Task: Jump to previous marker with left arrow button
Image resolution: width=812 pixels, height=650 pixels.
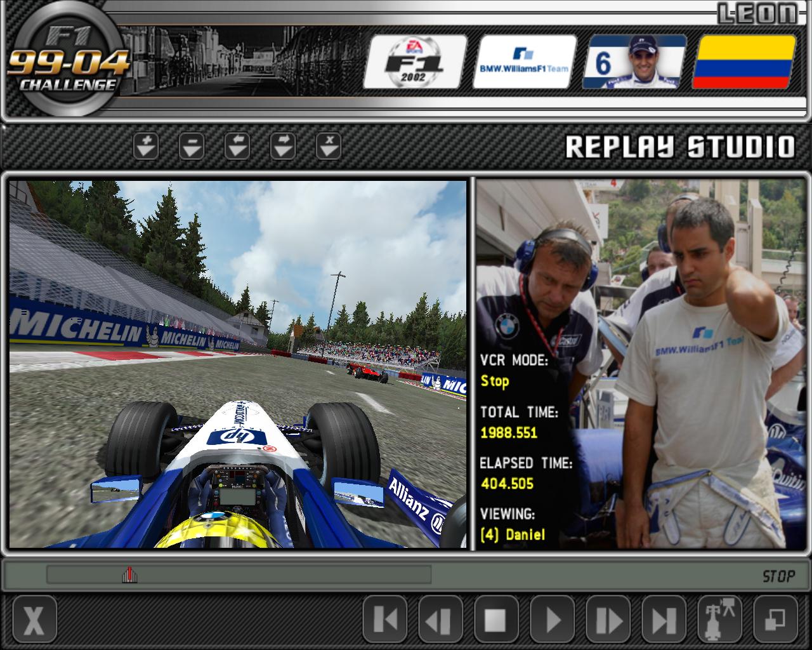Action: coord(237,146)
